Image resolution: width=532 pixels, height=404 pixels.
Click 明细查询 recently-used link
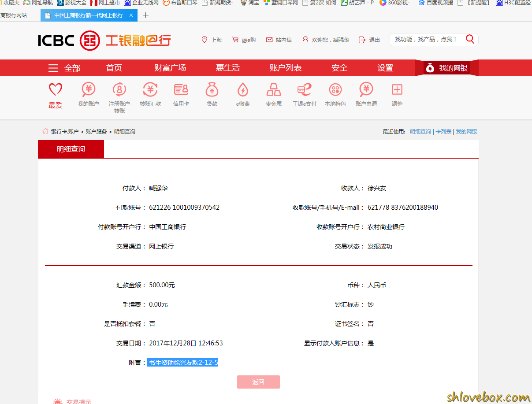pos(420,131)
